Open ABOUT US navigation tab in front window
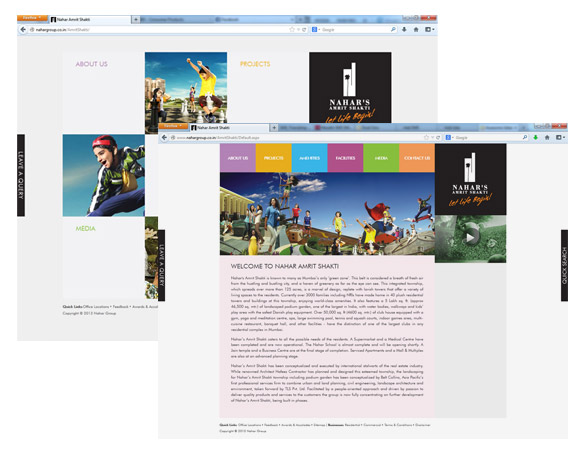The width and height of the screenshot is (579, 450). pos(238,158)
